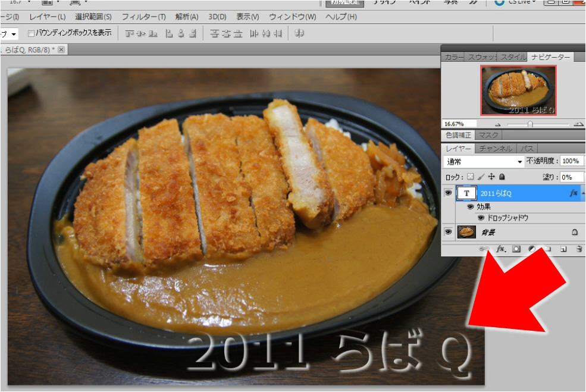
Task: Open the 通常 blend mode dropdown
Action: coord(484,161)
